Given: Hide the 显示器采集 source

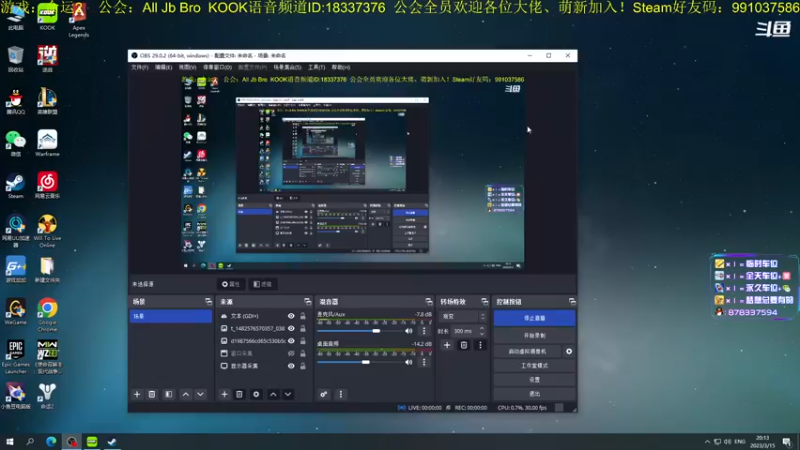Looking at the screenshot, I should click(291, 366).
